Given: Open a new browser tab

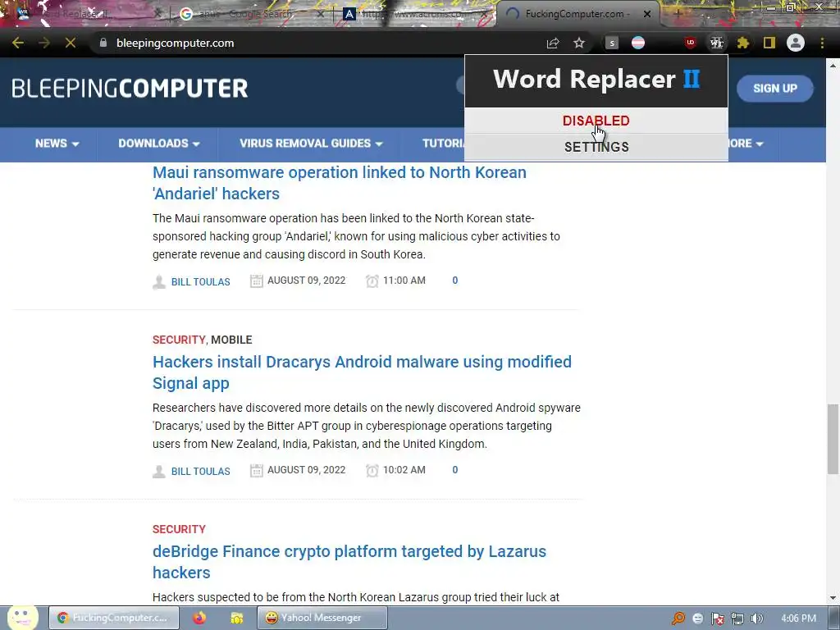Looking at the screenshot, I should coord(678,14).
